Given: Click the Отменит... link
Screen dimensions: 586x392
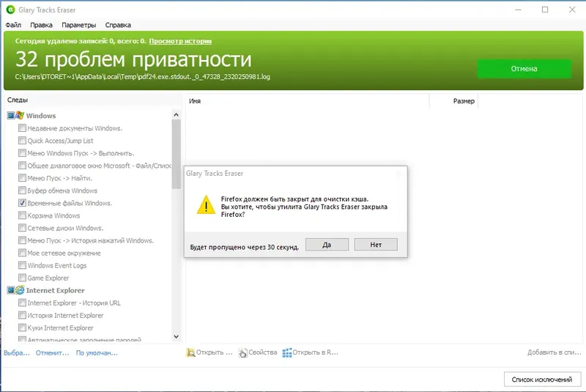Looking at the screenshot, I should (x=52, y=352).
